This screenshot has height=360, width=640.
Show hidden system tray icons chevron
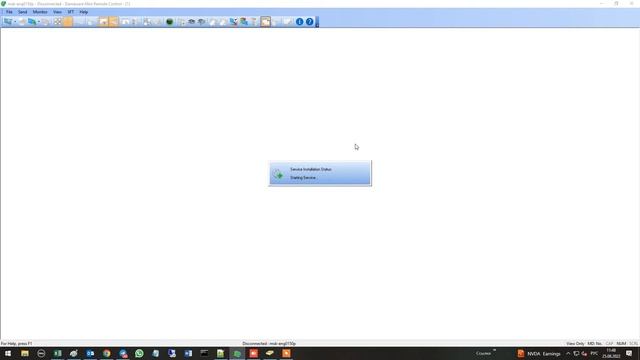[568, 353]
